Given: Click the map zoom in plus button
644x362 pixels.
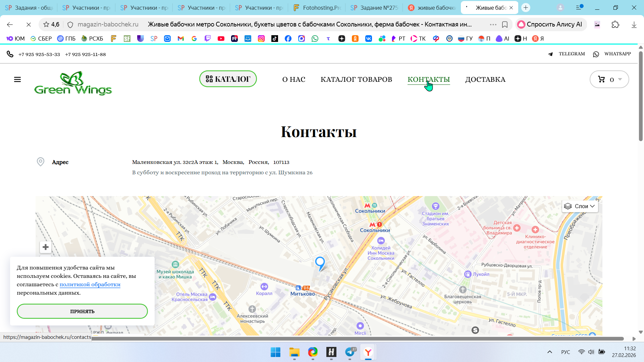Looking at the screenshot, I should pos(46,247).
